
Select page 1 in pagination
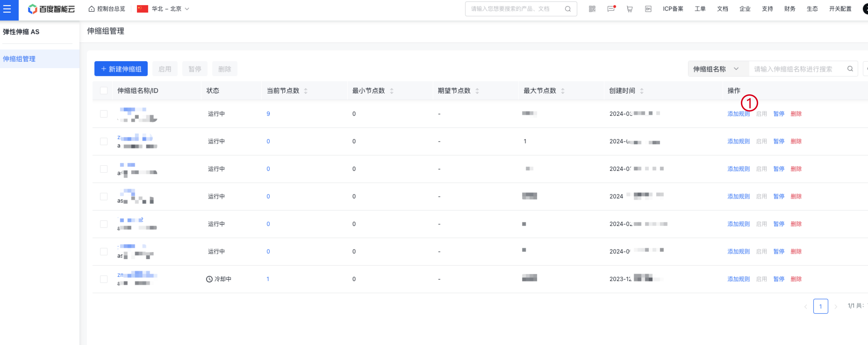coord(821,307)
